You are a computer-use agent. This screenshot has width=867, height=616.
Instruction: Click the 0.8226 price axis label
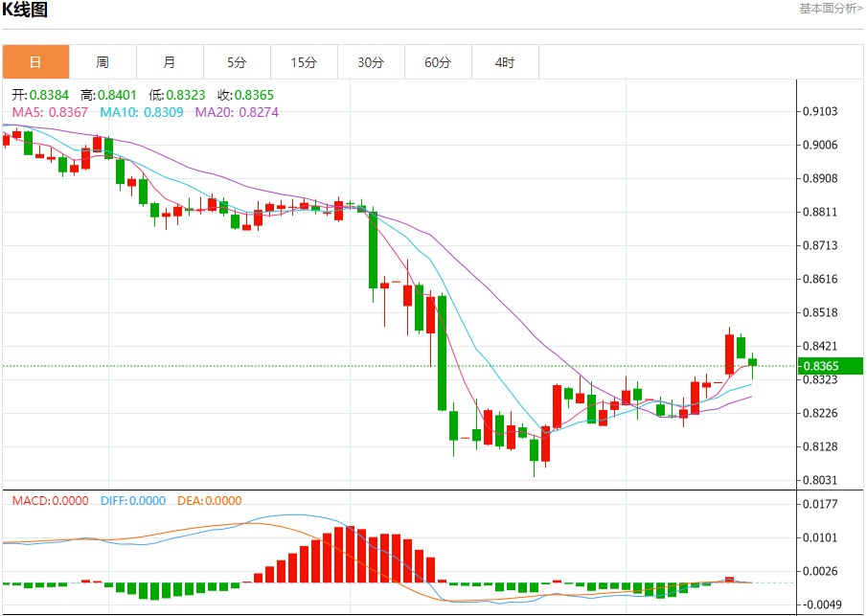820,413
